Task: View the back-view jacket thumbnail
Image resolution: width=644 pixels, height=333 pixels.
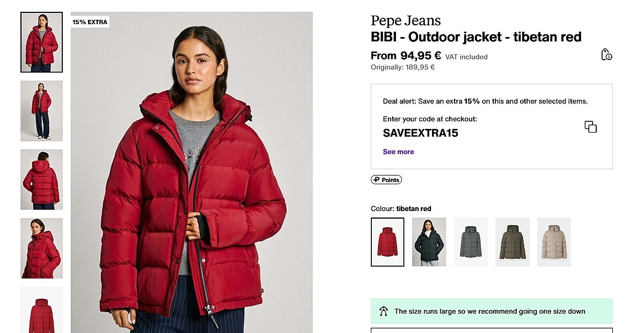Action: 41,179
